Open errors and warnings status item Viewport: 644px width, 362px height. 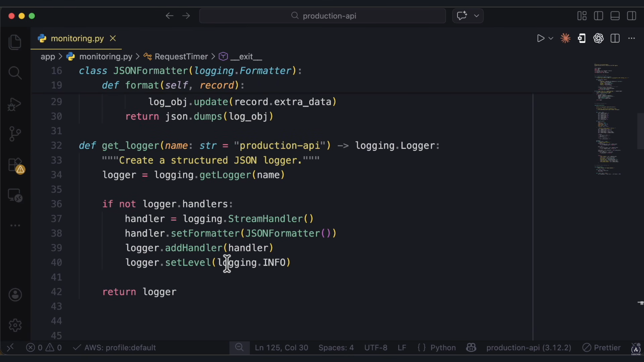(x=44, y=347)
